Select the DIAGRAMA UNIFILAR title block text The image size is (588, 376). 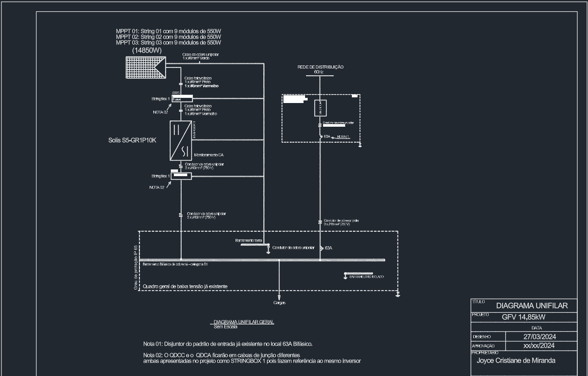(x=532, y=305)
